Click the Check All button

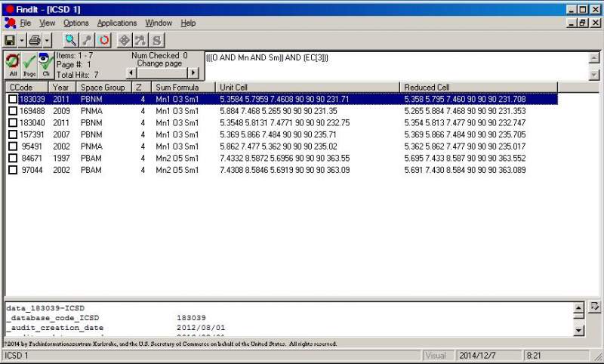[x=13, y=65]
